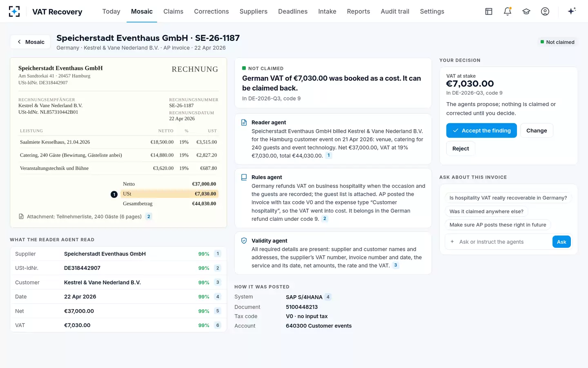Submit question with the Ask button
Image resolution: width=588 pixels, height=368 pixels.
click(561, 242)
